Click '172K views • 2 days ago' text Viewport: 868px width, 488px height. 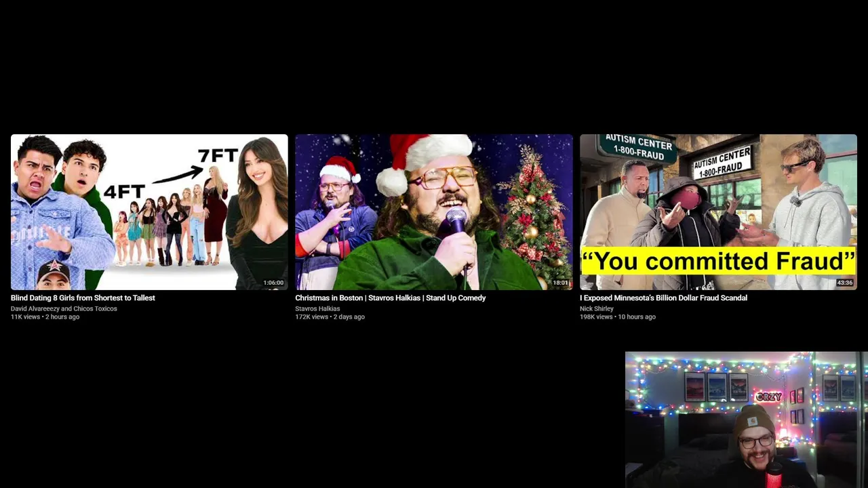click(330, 317)
